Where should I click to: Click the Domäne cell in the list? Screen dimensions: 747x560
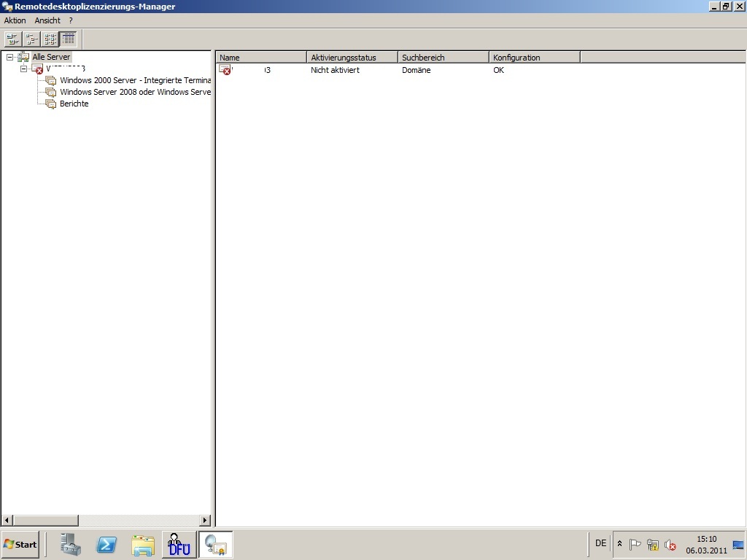pyautogui.click(x=417, y=70)
